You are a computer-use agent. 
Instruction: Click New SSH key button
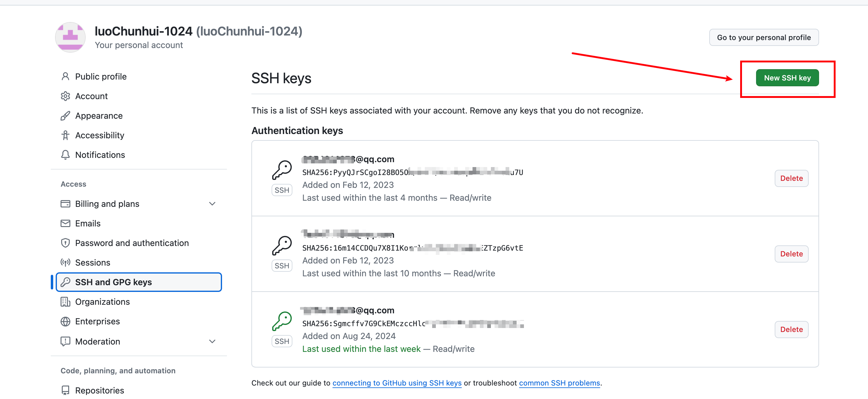coord(787,78)
